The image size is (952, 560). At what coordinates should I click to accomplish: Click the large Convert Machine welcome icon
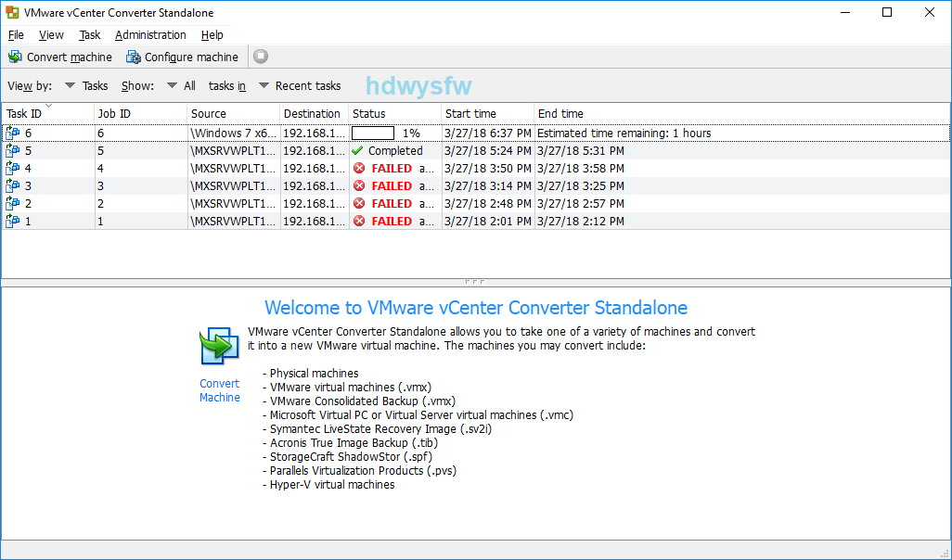(219, 346)
